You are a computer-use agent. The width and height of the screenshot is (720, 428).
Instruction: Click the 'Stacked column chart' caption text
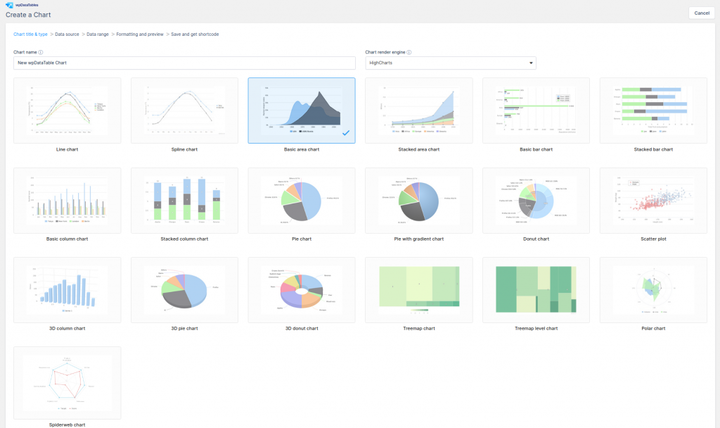[185, 239]
